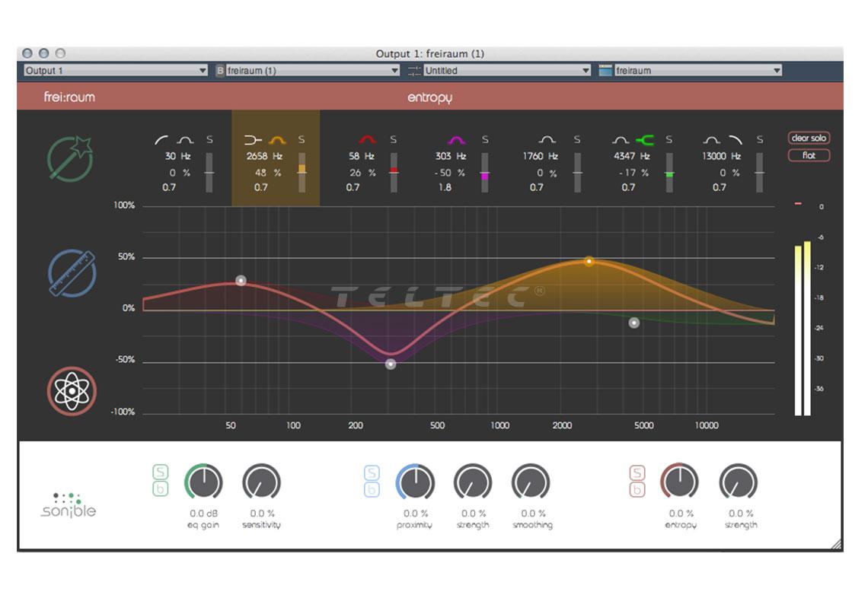Open the Untitled preset dropdown
This screenshot has width=868, height=595.
pos(507,71)
